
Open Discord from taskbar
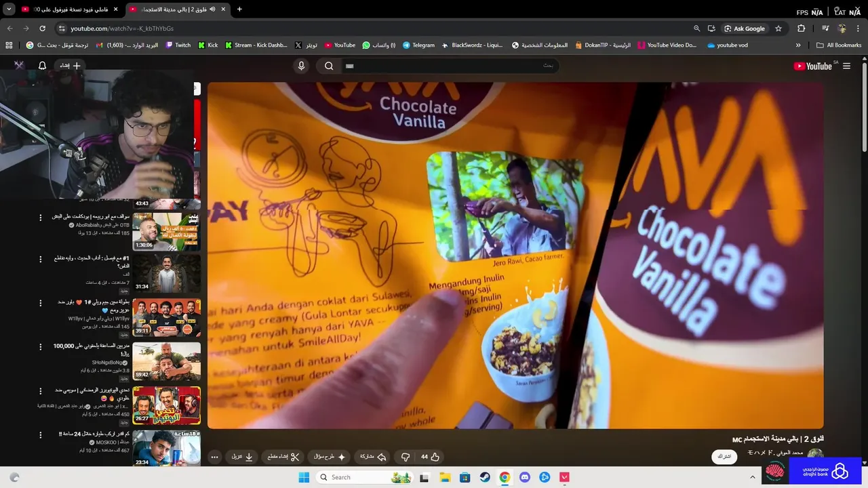pos(524,477)
